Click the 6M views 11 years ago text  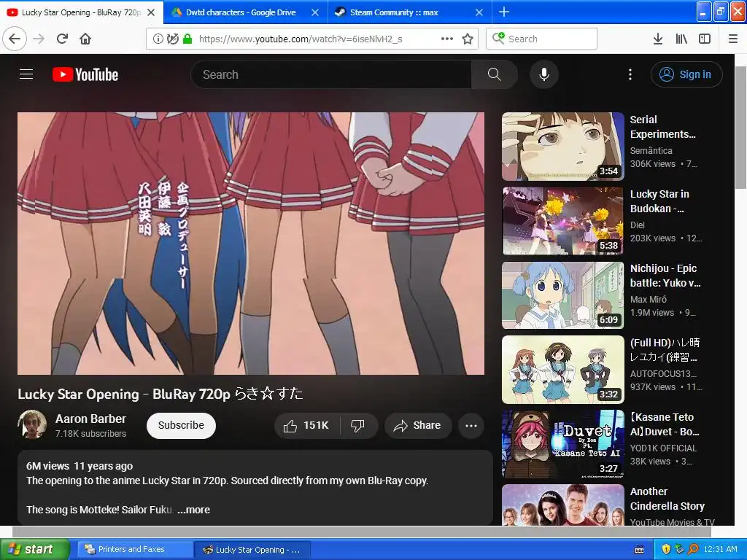coord(80,466)
